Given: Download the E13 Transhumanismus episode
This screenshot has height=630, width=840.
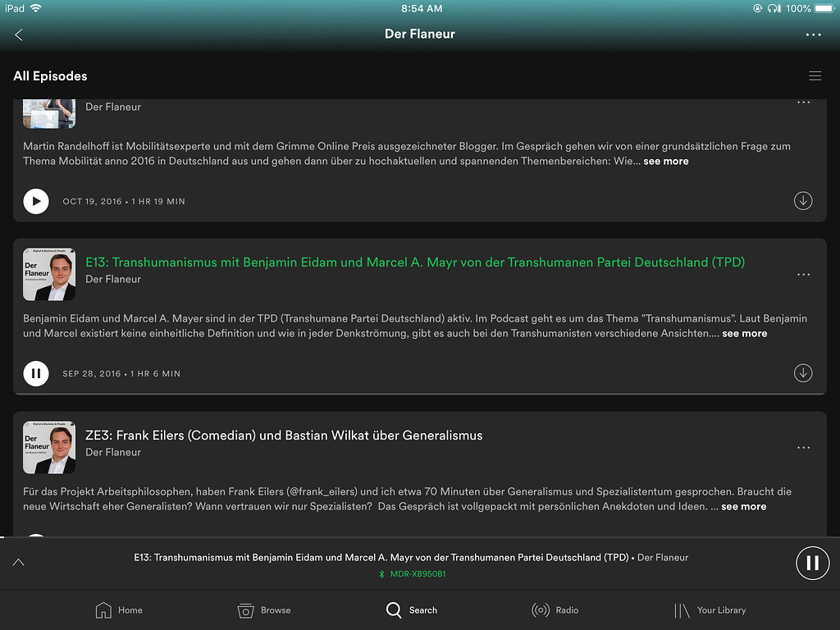Looking at the screenshot, I should (803, 373).
